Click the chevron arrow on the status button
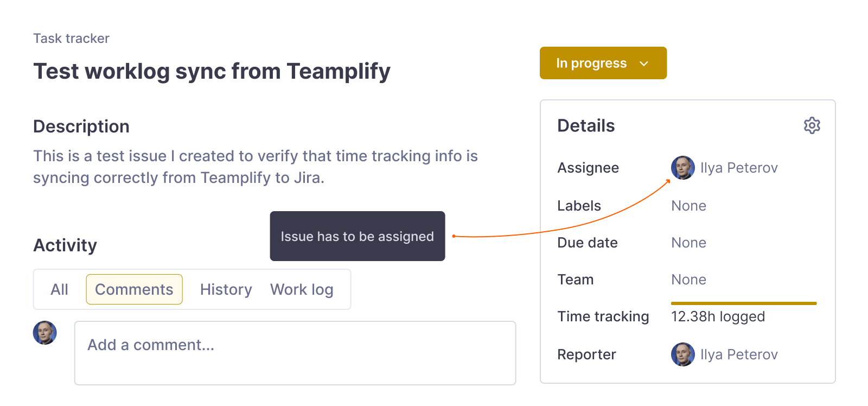868x406 pixels. pyautogui.click(x=644, y=64)
